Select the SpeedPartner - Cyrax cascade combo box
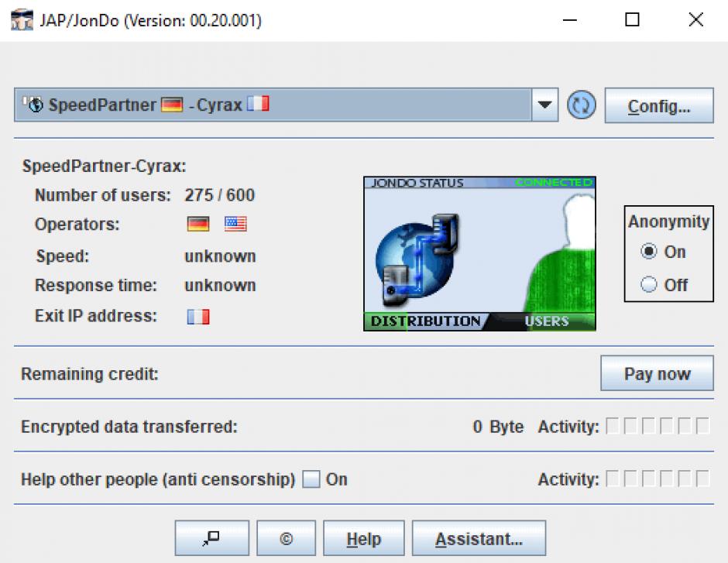The image size is (728, 563). click(x=286, y=105)
